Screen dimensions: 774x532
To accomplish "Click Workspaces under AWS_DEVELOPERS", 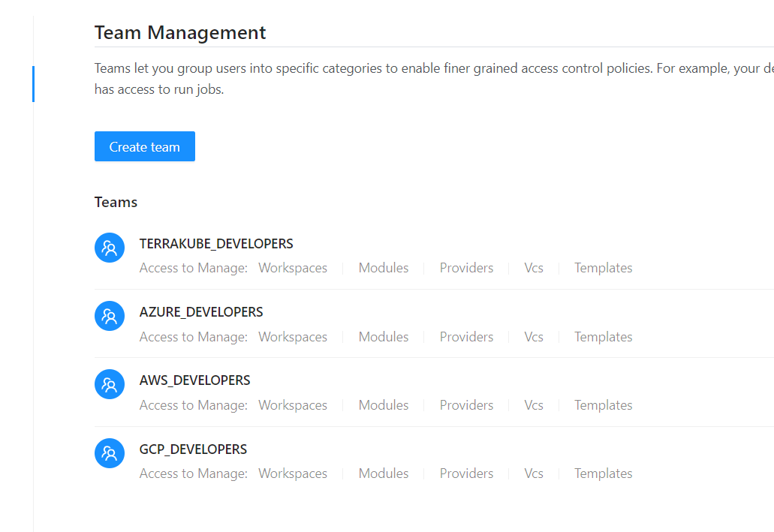I will click(x=293, y=405).
